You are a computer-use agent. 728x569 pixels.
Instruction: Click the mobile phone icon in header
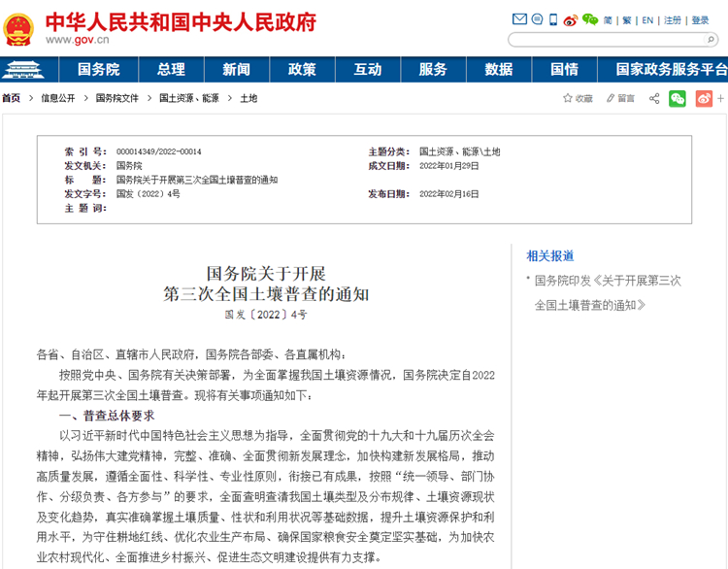point(553,19)
